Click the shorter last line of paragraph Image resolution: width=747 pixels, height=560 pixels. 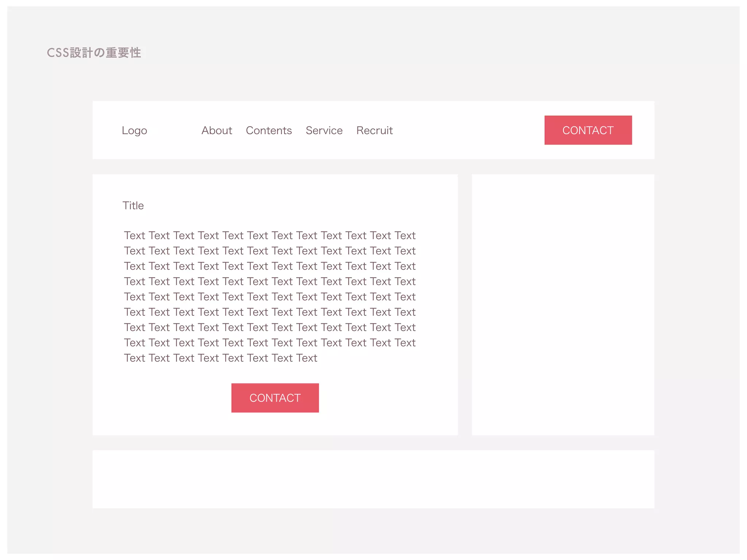click(220, 358)
